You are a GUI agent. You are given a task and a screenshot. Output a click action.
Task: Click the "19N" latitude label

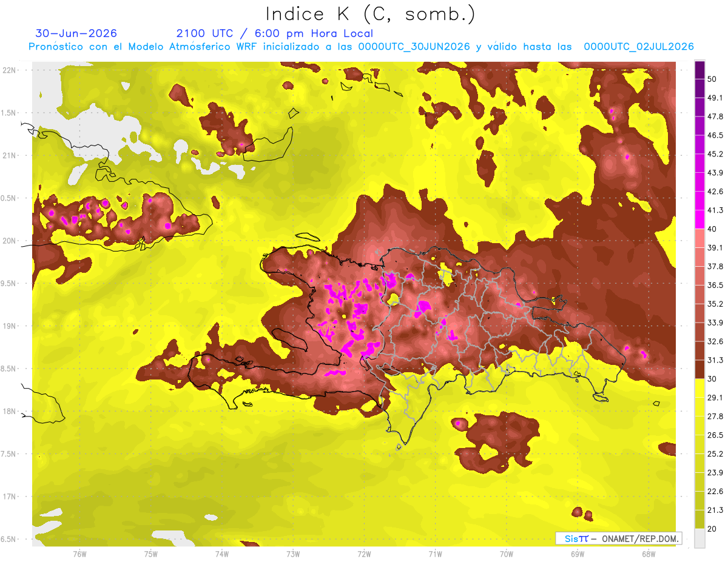10,326
